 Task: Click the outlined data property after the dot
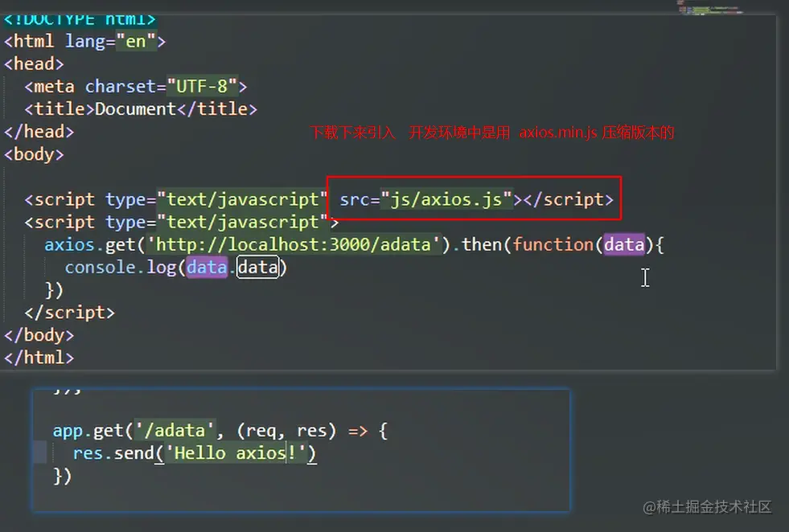click(x=257, y=268)
